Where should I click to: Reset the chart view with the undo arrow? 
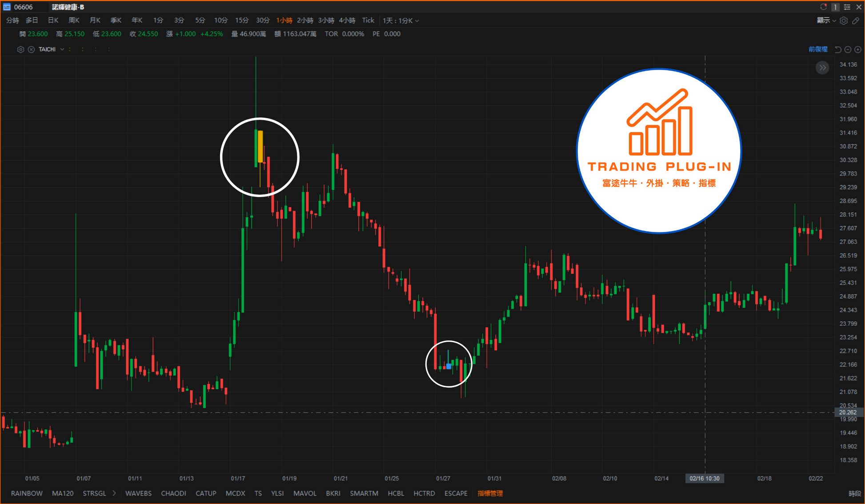[838, 49]
